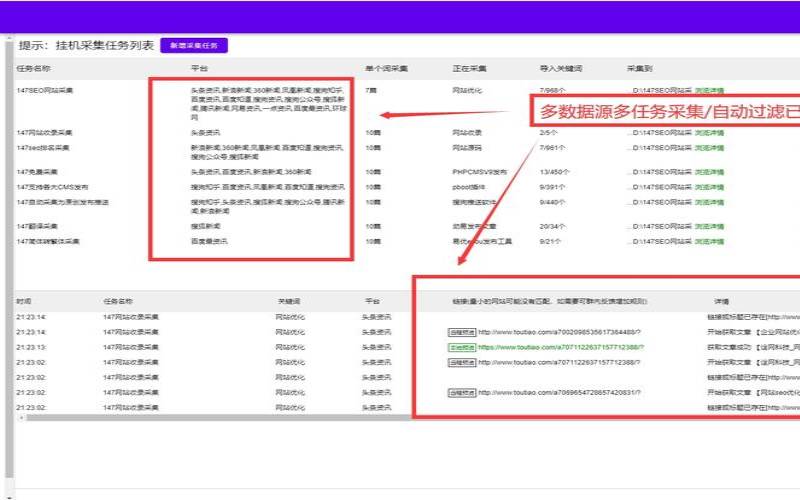Viewport: 800px width, 500px height.
Task: Select the last task row with 百度 platform
Action: (48, 242)
